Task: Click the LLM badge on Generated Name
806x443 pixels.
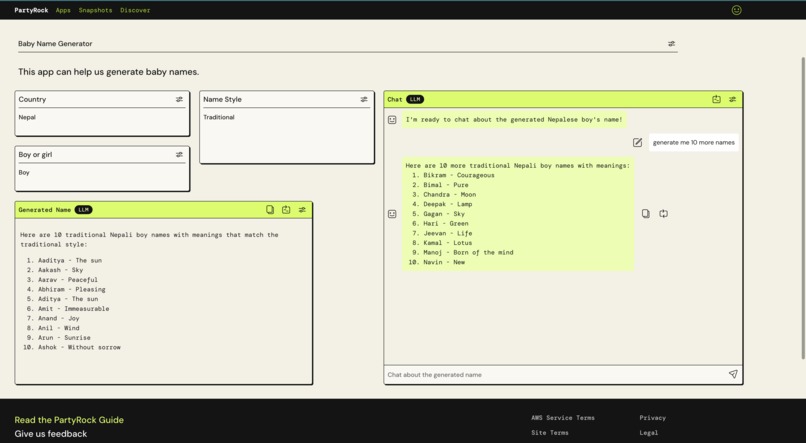Action: tap(84, 210)
